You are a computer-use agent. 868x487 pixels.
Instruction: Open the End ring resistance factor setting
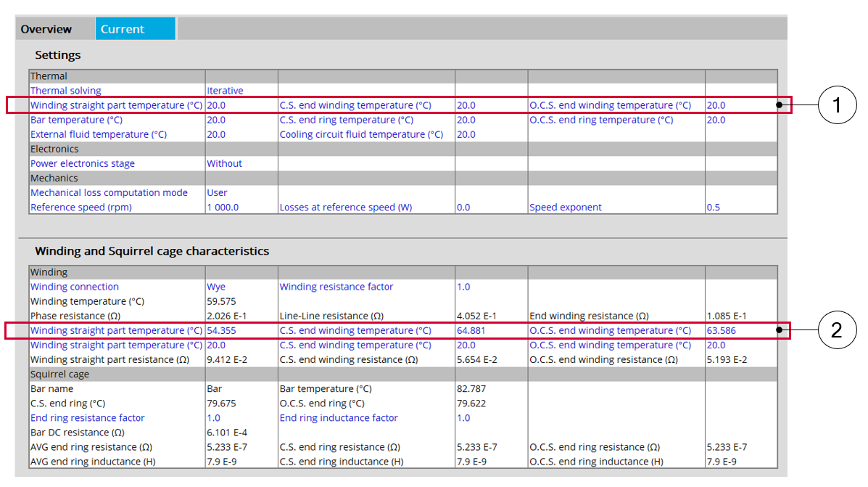87,417
